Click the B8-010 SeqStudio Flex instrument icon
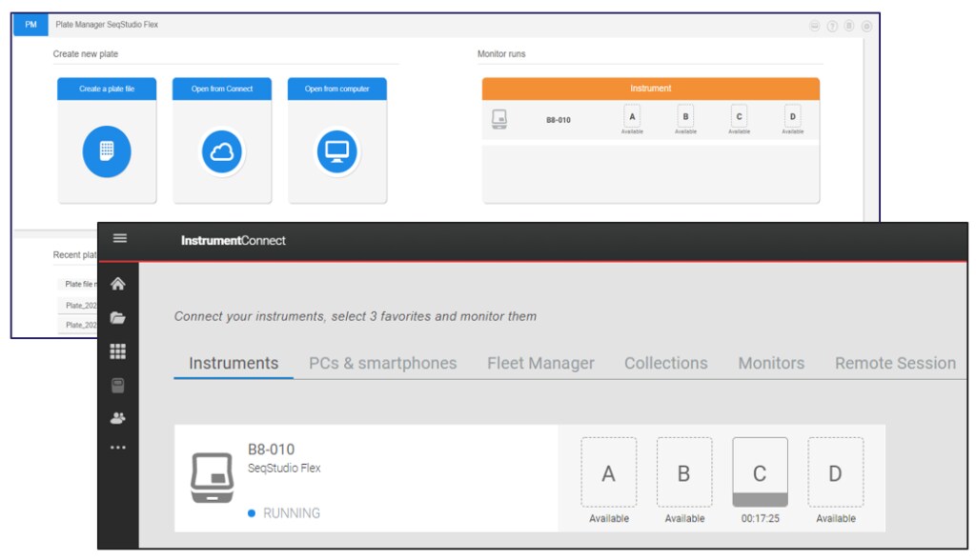 point(213,478)
